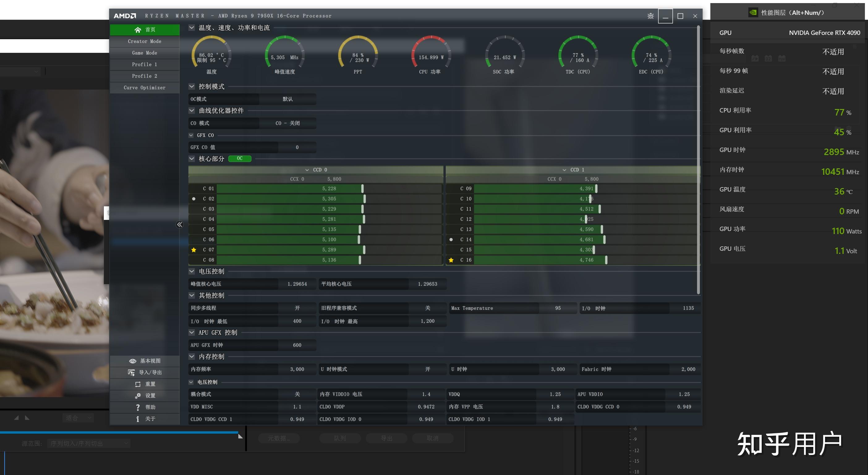868x475 pixels.
Task: Open the Curve Optimizer tab
Action: point(145,87)
